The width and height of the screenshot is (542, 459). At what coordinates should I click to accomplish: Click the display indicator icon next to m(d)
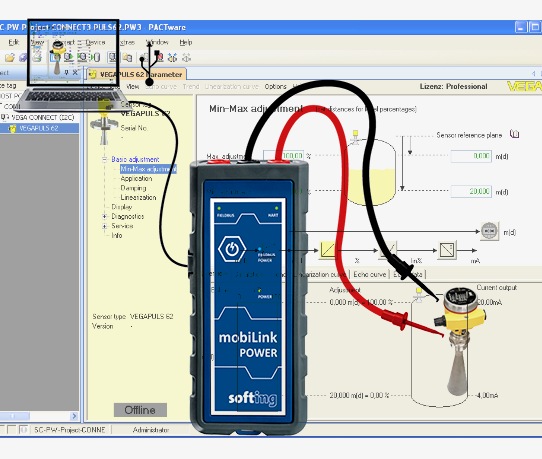tap(489, 231)
